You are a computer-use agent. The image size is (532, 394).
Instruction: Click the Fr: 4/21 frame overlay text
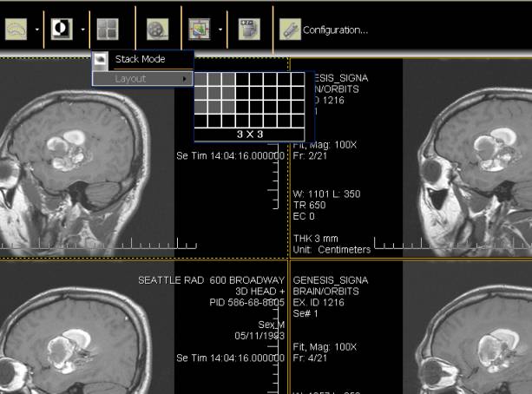coord(310,358)
